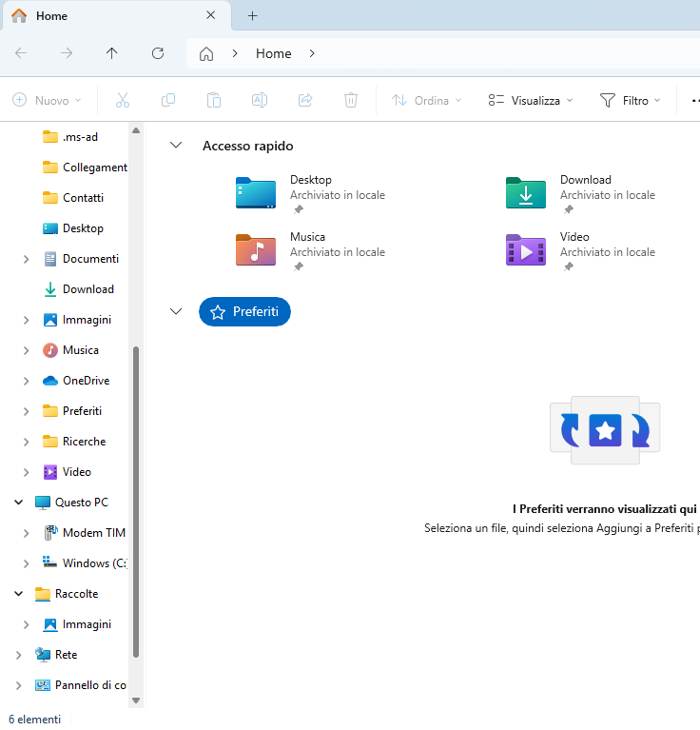Expand the Preferiti folder tree node
The height and width of the screenshot is (730, 700).
click(x=26, y=411)
